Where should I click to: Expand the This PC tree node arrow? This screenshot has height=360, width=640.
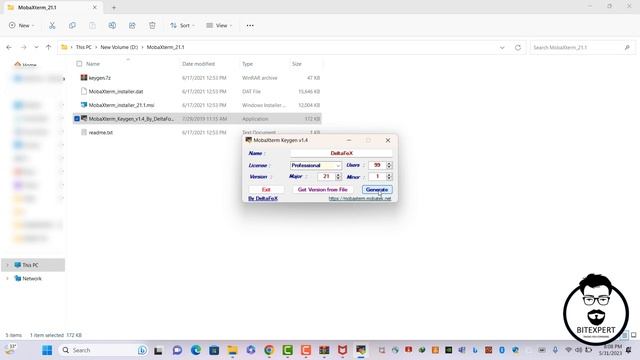(x=7, y=265)
